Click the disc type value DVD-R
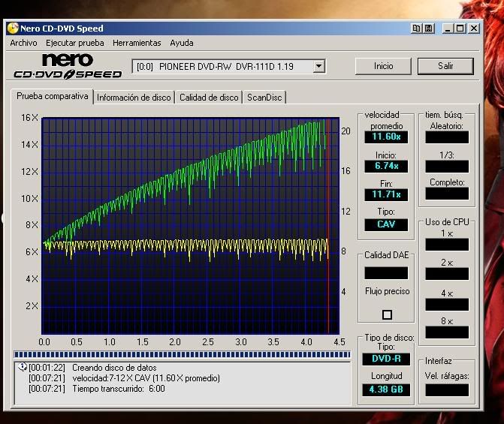The width and height of the screenshot is (504, 424). point(386,359)
